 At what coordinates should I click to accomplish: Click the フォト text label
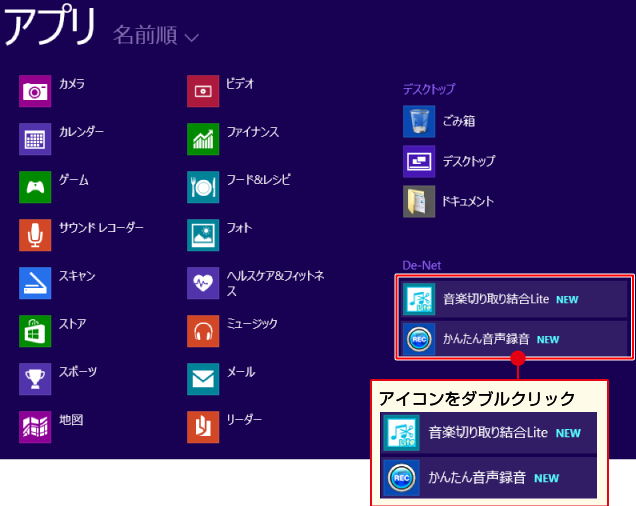point(239,228)
